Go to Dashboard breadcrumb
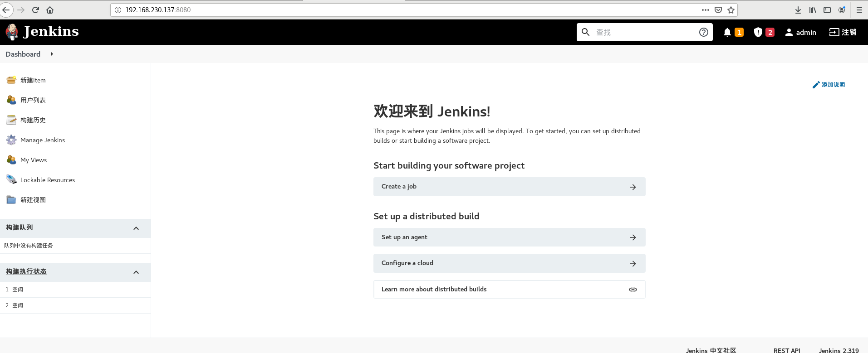The width and height of the screenshot is (868, 353). coord(23,54)
